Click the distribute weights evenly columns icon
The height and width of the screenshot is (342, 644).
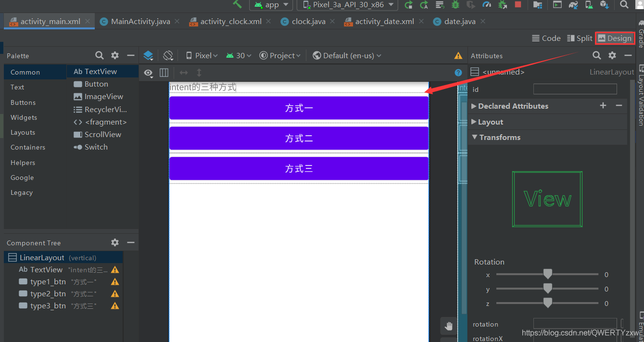point(164,73)
